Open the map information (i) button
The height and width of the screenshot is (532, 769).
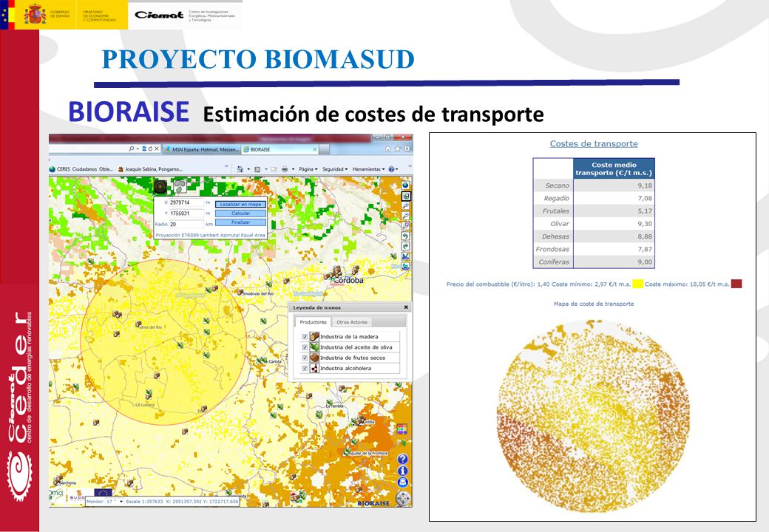(403, 471)
